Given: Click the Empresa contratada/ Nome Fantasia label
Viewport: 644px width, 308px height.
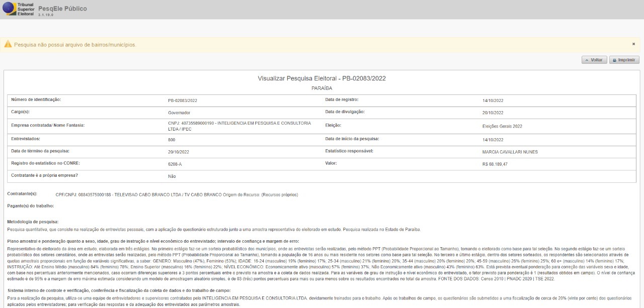Looking at the screenshot, I should pyautogui.click(x=48, y=125).
